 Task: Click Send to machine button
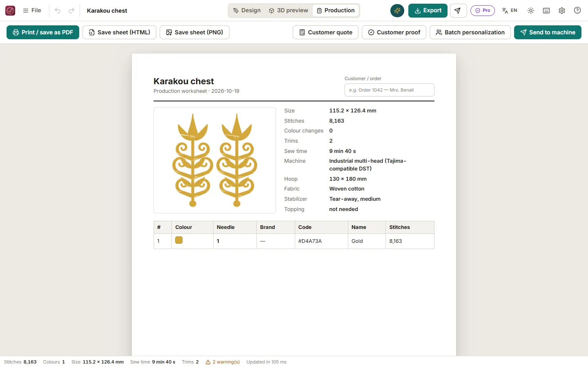pos(548,32)
